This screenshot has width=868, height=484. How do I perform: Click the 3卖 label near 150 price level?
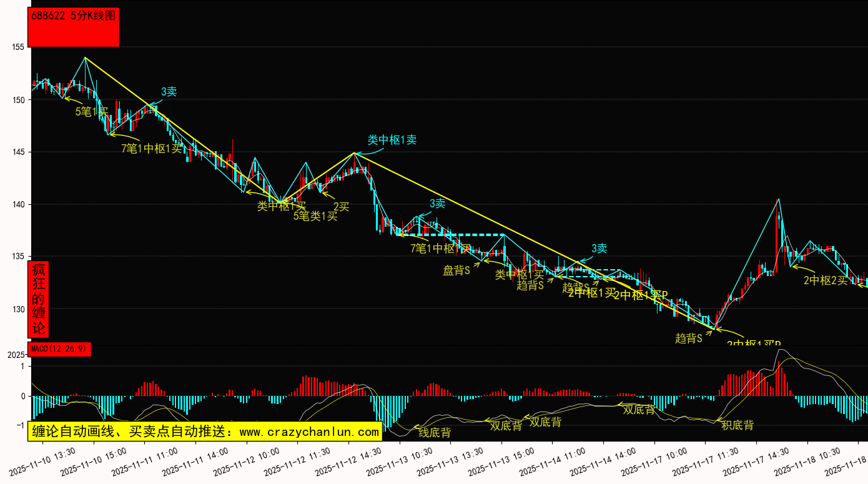169,92
